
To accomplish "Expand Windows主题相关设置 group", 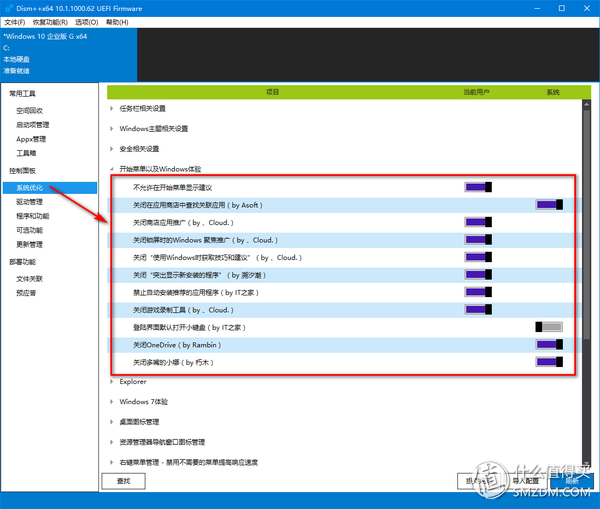I will [111, 129].
